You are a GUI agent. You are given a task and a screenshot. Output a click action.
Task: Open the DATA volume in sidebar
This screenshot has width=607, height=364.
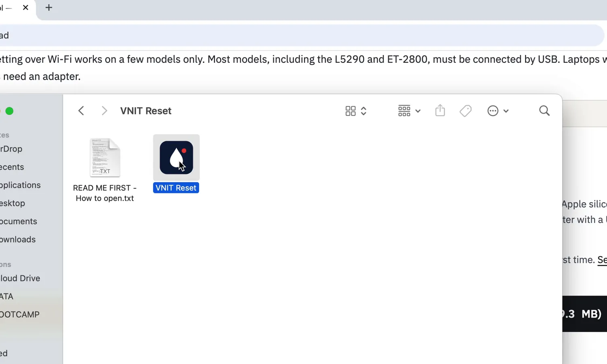6,296
